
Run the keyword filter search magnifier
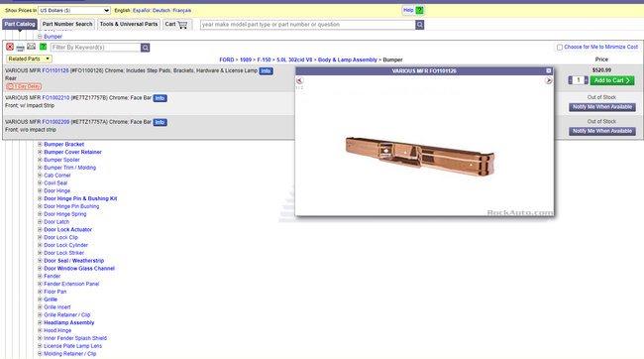tap(145, 48)
